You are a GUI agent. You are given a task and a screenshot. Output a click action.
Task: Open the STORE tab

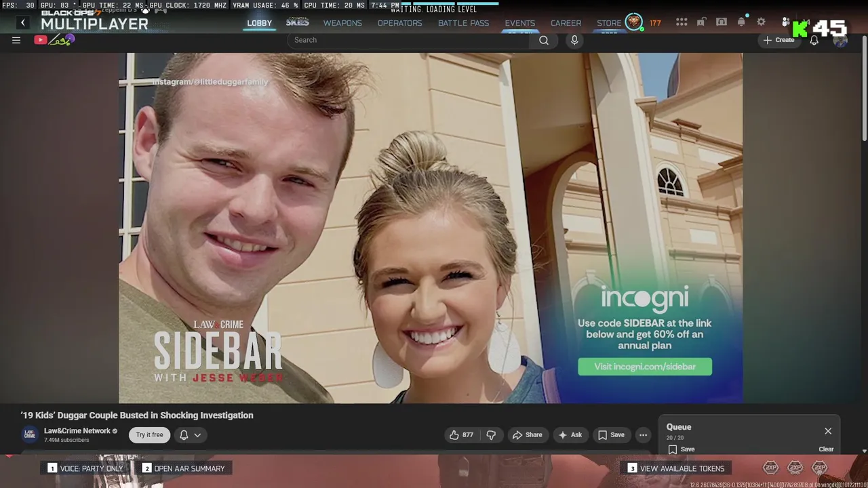pyautogui.click(x=608, y=23)
